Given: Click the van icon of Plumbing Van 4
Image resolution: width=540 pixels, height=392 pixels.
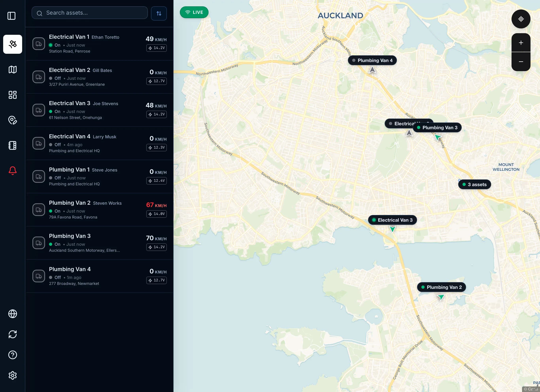Looking at the screenshot, I should [x=39, y=276].
